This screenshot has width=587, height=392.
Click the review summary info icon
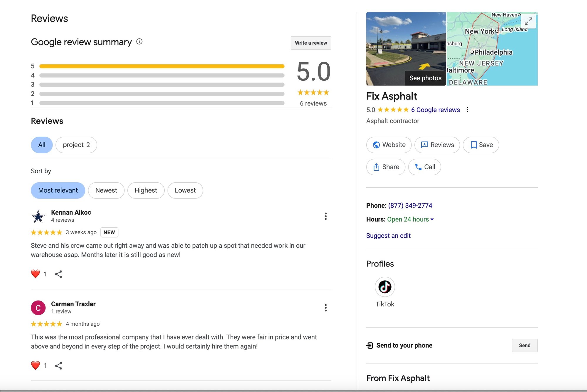click(139, 42)
